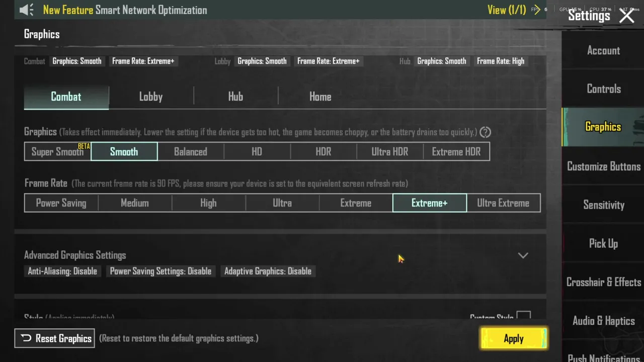
Task: Click Anti-Aliasing: Disable tag
Action: [x=62, y=271]
